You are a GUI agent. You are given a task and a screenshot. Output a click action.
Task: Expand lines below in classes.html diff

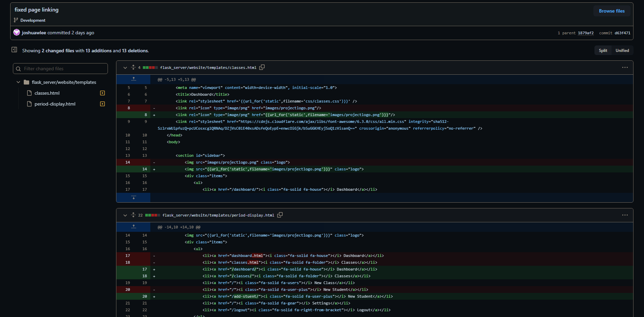[x=134, y=198]
